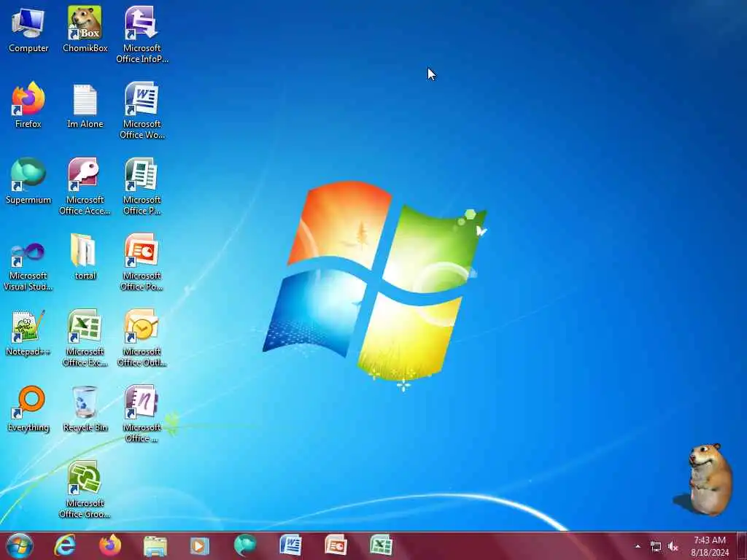The height and width of the screenshot is (560, 747).
Task: Open Windows Explorer from the taskbar
Action: [155, 545]
